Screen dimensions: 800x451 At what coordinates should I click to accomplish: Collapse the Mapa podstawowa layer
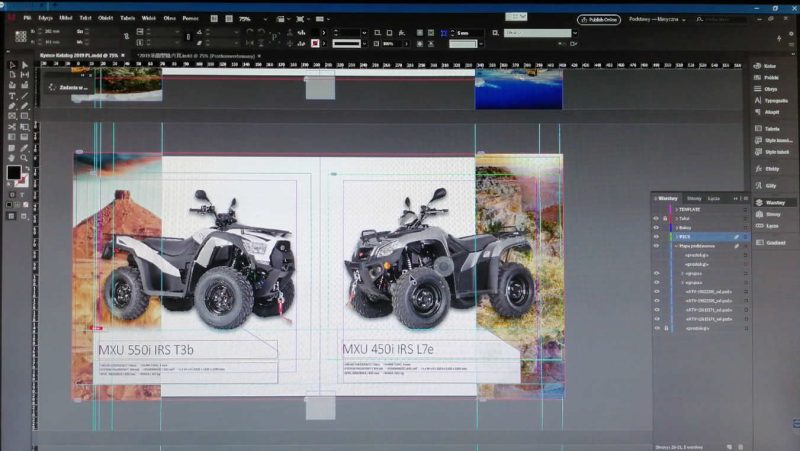(677, 246)
